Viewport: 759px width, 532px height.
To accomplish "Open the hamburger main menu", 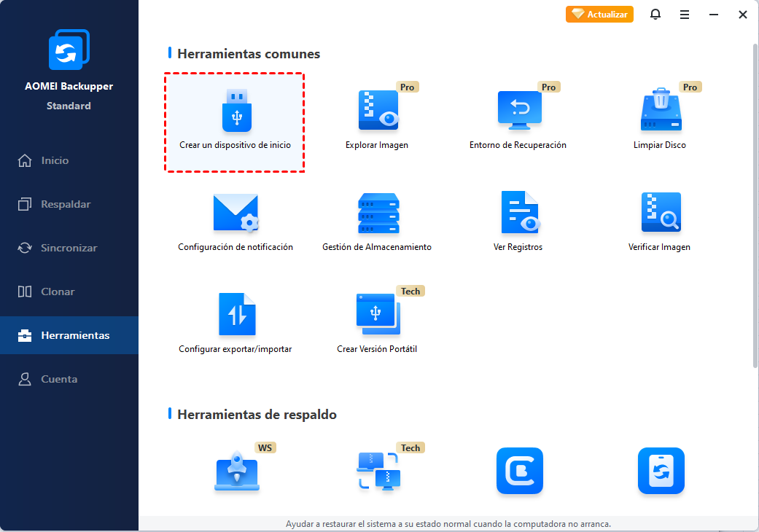I will coord(685,15).
